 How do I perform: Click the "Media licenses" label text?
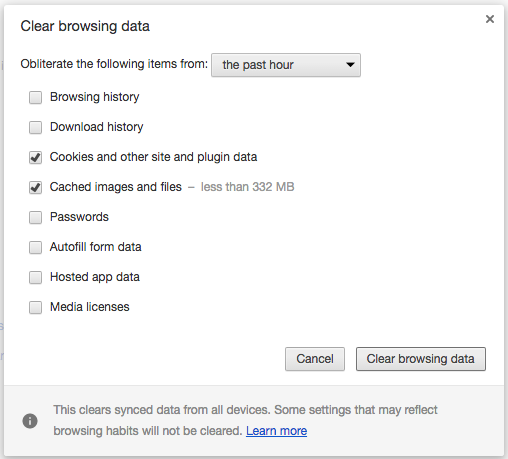[x=90, y=307]
